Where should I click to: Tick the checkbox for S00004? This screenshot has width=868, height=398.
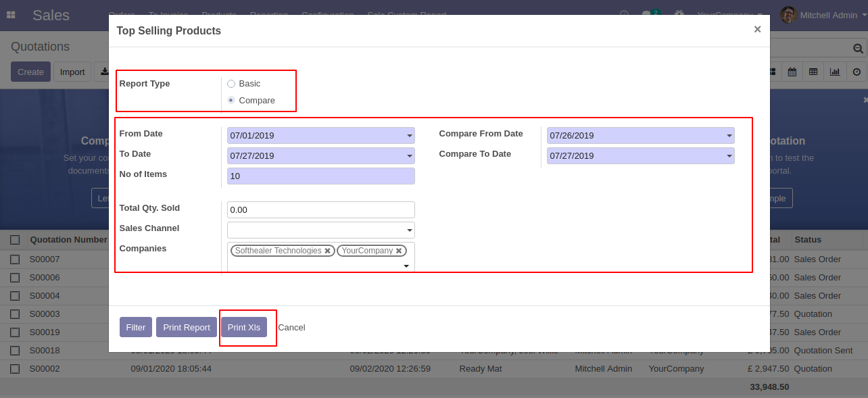(15, 296)
